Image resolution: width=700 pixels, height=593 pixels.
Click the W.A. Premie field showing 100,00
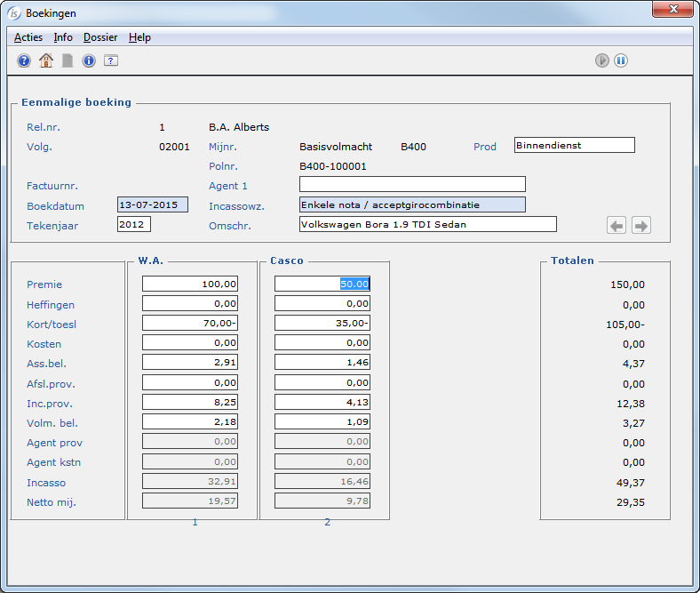click(x=190, y=284)
